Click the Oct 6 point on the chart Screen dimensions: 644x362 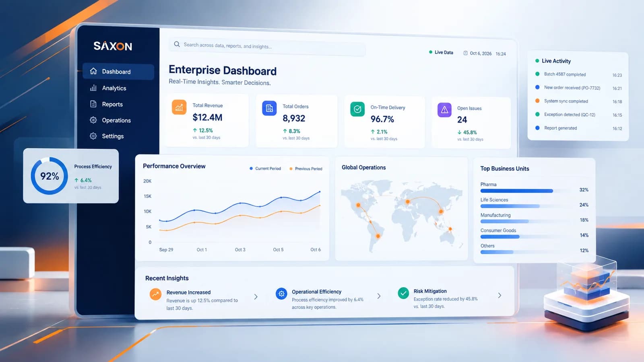(x=320, y=192)
